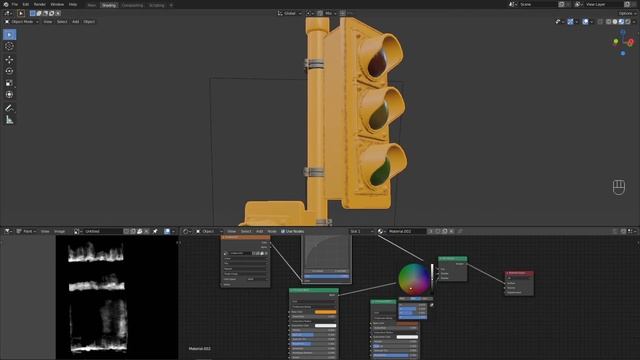Switch to rendered viewport shading
This screenshot has height=360, width=640.
(628, 22)
